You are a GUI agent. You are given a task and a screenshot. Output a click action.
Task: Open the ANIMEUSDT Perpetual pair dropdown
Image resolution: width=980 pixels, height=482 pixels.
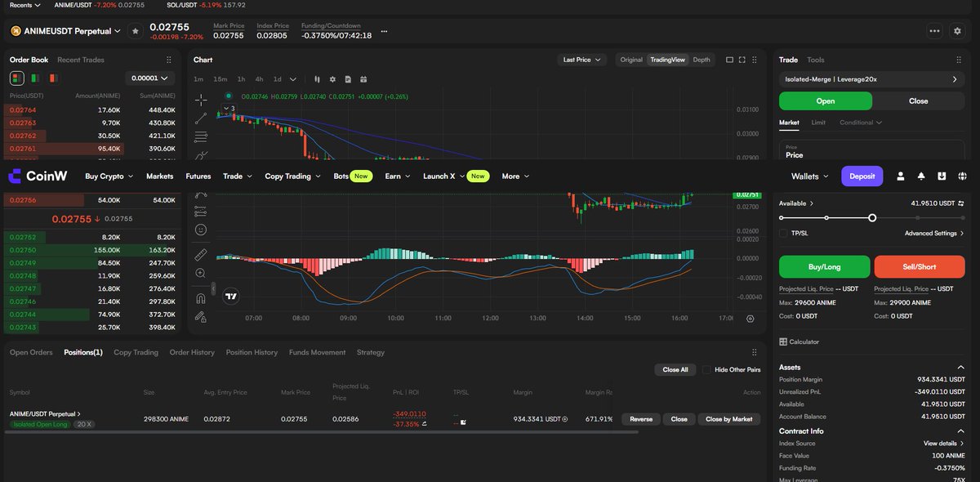pyautogui.click(x=65, y=31)
